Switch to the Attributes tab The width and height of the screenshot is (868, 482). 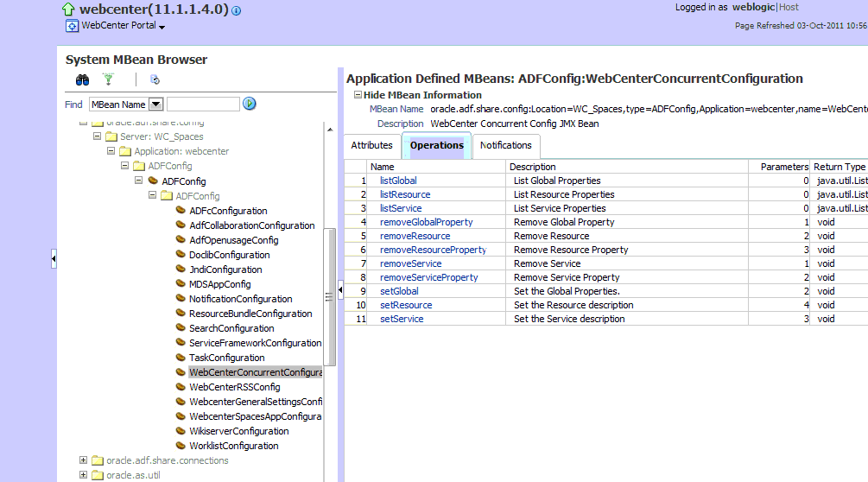371,145
